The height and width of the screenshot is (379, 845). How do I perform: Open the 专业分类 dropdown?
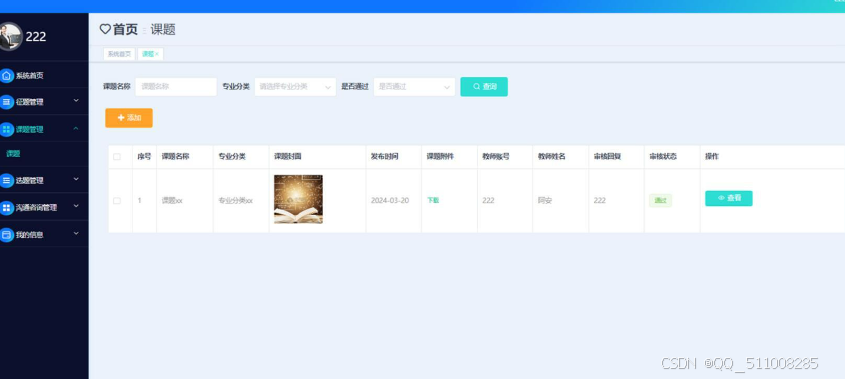click(295, 87)
